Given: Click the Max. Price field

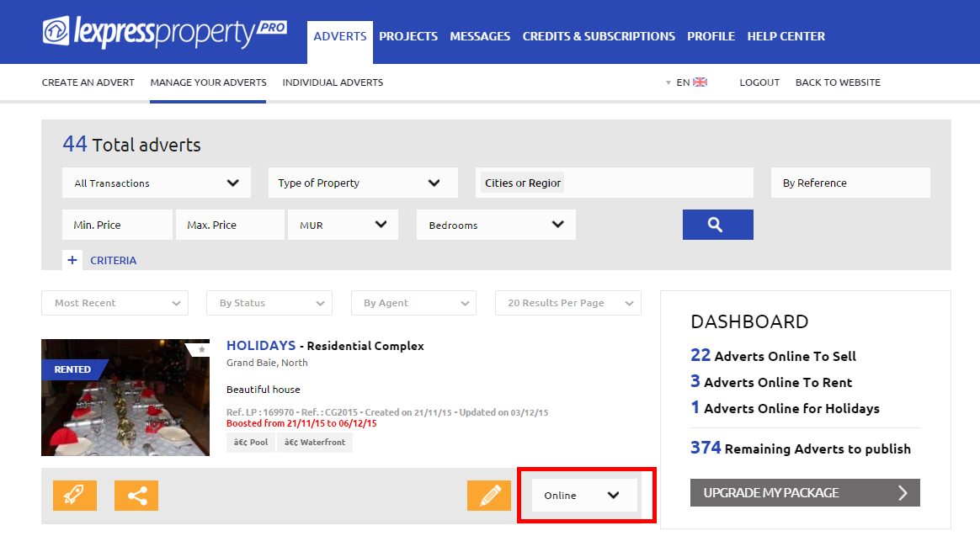Looking at the screenshot, I should coord(230,225).
